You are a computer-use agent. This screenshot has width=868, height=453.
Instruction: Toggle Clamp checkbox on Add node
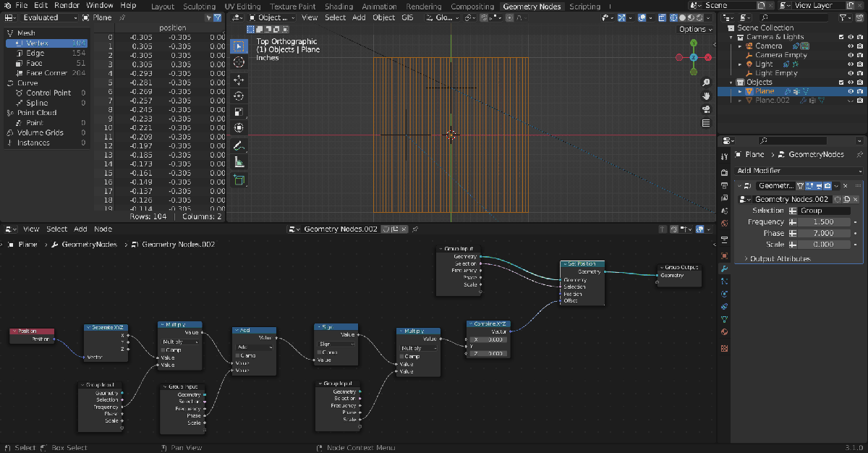pyautogui.click(x=237, y=355)
